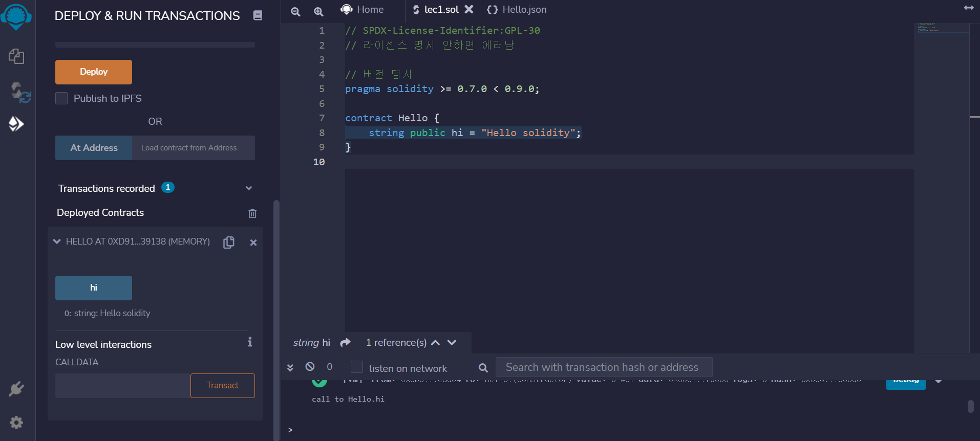This screenshot has width=980, height=441.
Task: Click the Transactions recorded count badge
Action: click(168, 187)
